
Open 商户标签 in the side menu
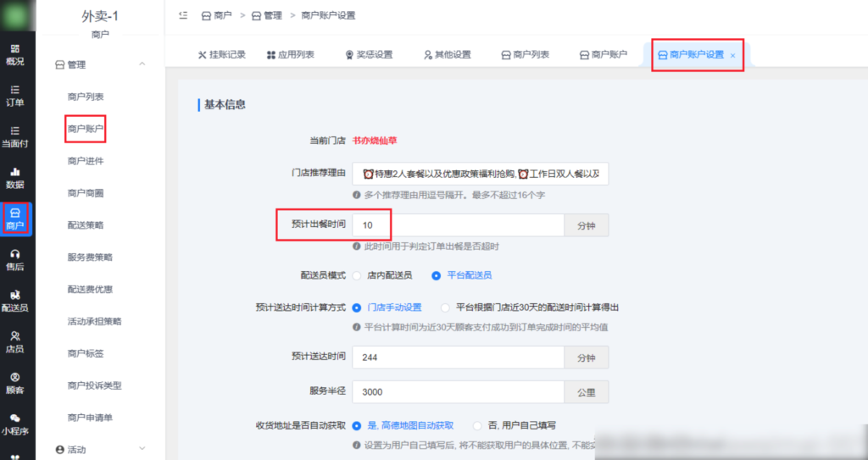click(86, 354)
